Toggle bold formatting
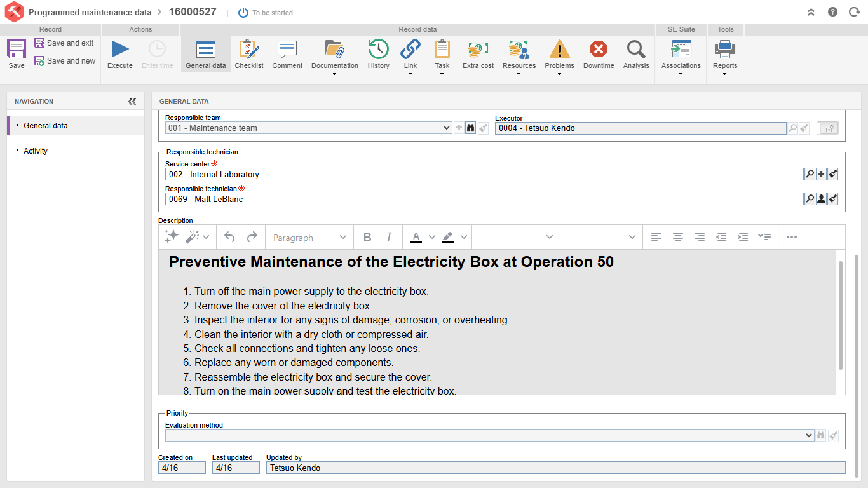Viewport: 868px width, 488px height. (367, 237)
